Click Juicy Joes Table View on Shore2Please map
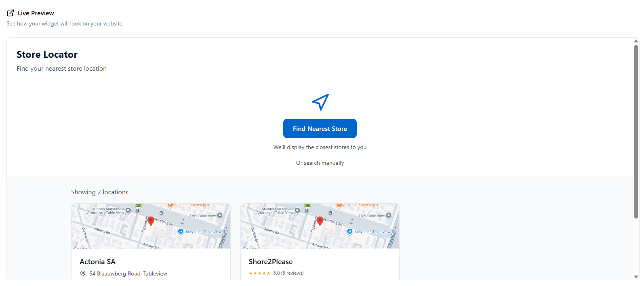 (372, 232)
